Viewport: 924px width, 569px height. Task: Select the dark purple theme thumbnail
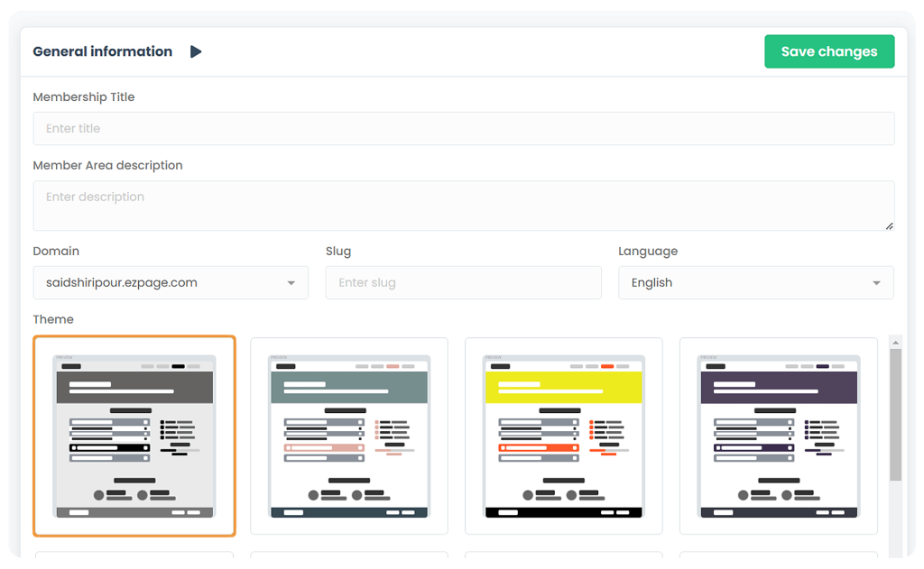(x=779, y=436)
